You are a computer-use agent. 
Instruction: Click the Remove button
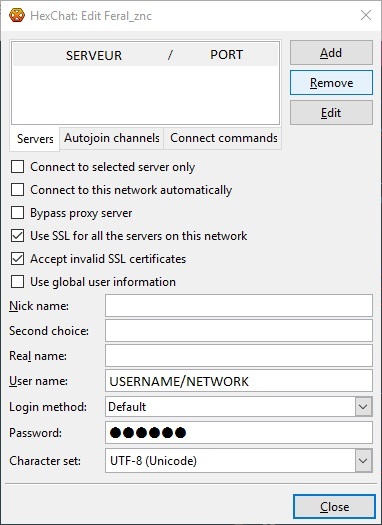[x=331, y=82]
